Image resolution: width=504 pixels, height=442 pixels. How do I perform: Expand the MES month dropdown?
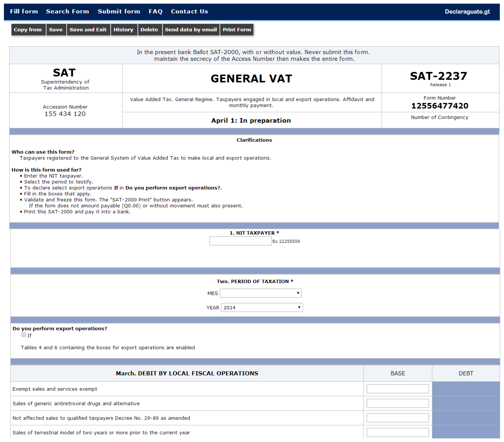(x=261, y=293)
